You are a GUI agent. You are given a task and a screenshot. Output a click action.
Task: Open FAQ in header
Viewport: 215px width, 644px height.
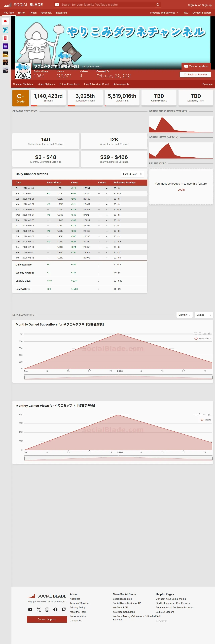(x=186, y=13)
